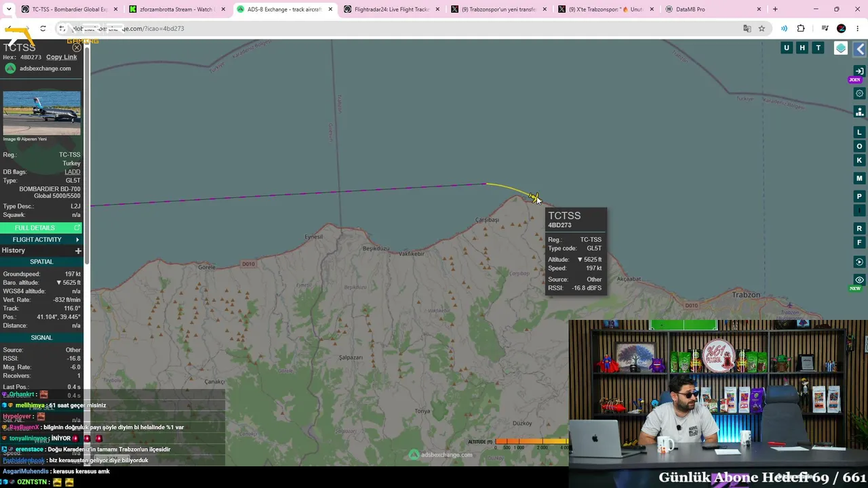
Task: Switch to the X'te Trabzonspor tab
Action: click(607, 9)
